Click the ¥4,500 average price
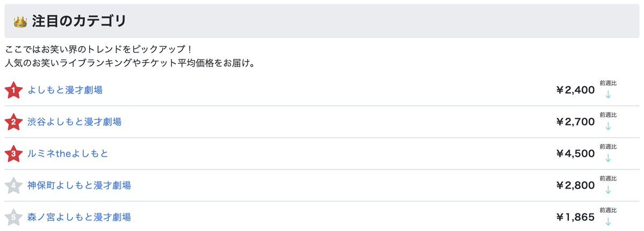644x231 pixels. click(575, 154)
